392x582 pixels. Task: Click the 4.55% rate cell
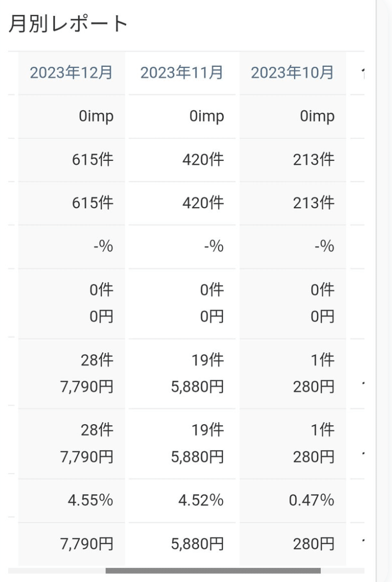coord(71,500)
